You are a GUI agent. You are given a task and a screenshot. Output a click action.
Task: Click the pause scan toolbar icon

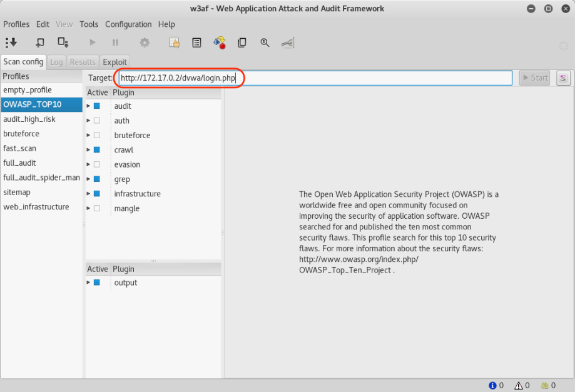click(115, 43)
